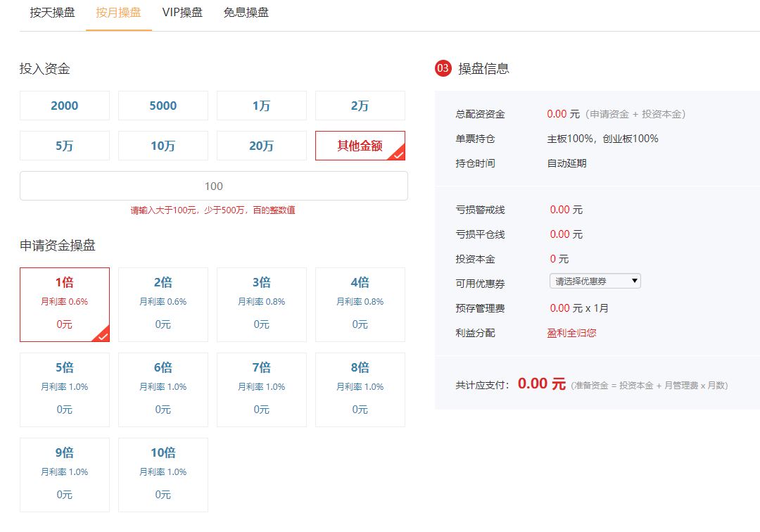Switch to the 免息操盘 tab
Image resolution: width=760 pixels, height=532 pixels.
point(244,12)
